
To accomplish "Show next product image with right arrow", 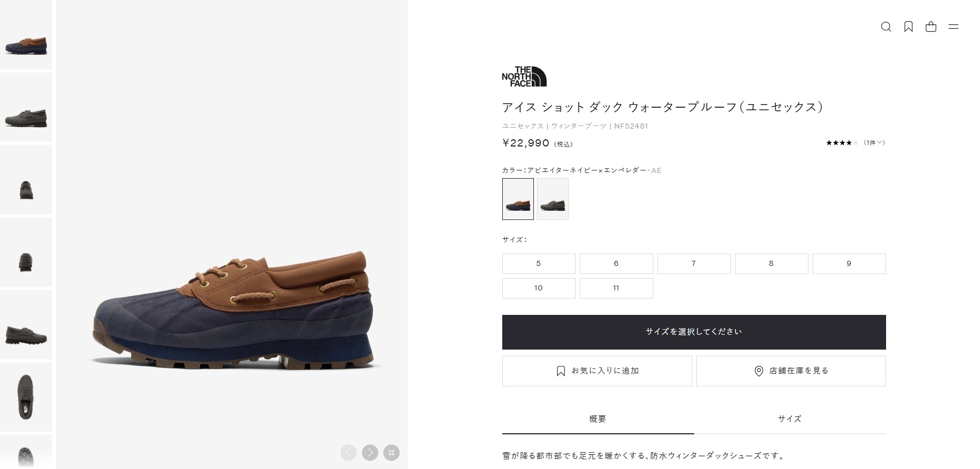I will click(x=370, y=452).
